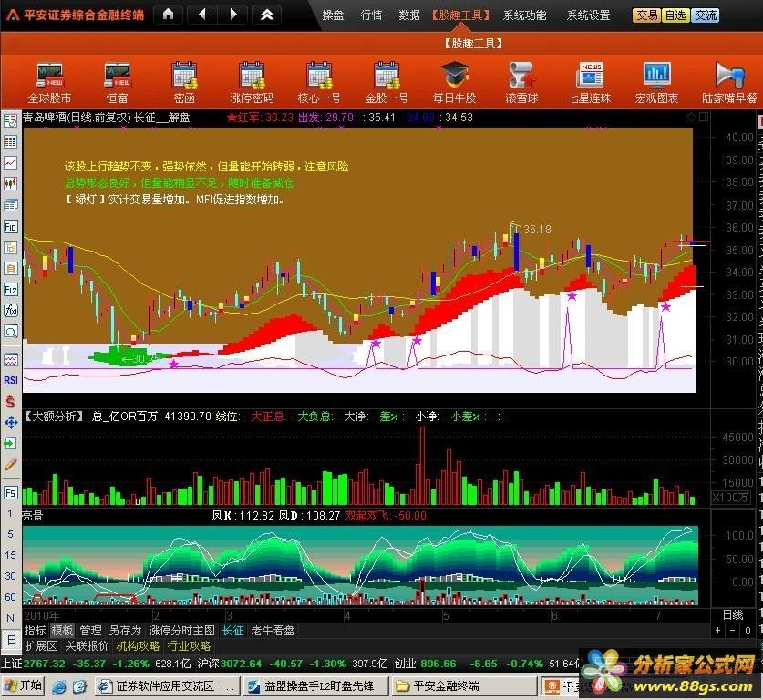
Task: Switch to 60-minute period
Action: (x=10, y=597)
